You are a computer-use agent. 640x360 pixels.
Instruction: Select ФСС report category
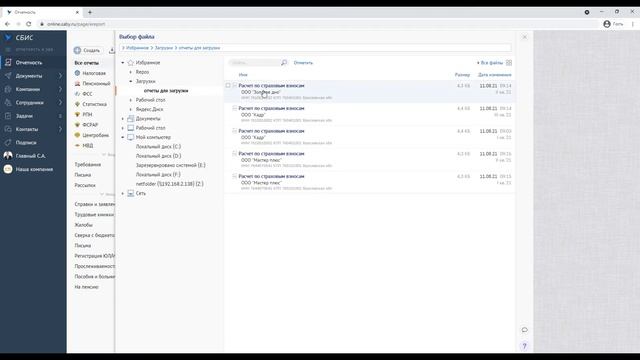87,94
